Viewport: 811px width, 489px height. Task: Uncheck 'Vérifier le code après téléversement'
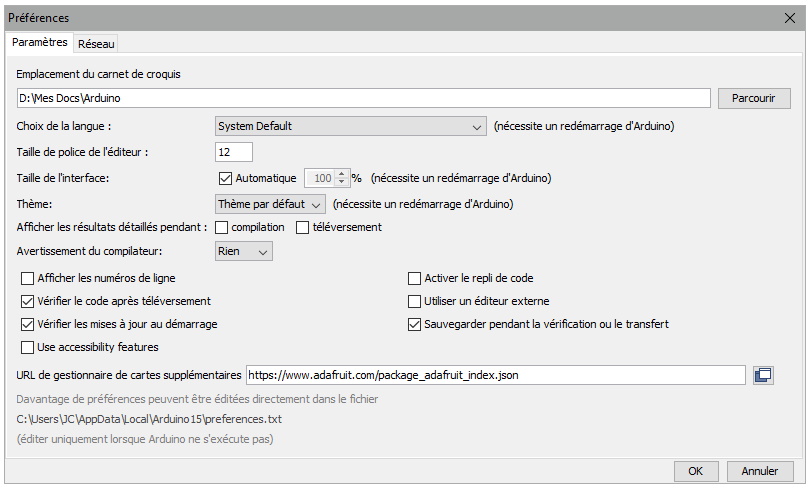coord(27,301)
